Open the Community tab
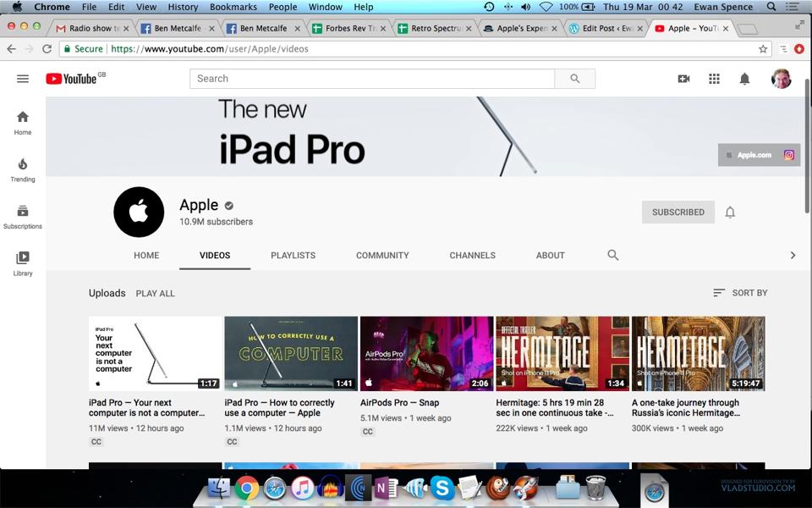The height and width of the screenshot is (508, 812). pyautogui.click(x=382, y=256)
